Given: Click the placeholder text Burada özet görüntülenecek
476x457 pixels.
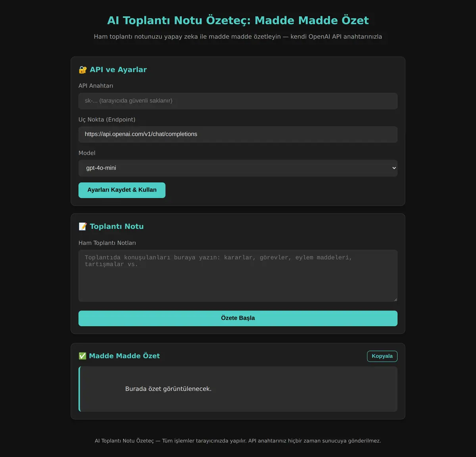Looking at the screenshot, I should point(168,389).
